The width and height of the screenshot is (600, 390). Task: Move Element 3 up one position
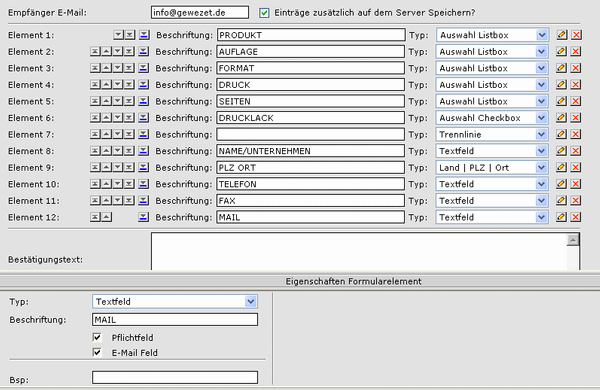106,68
